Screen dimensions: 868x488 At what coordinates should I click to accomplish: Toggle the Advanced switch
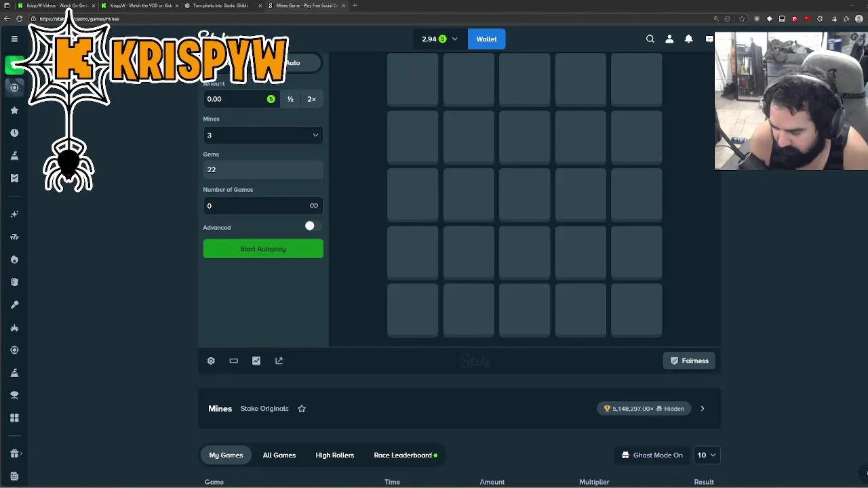click(x=313, y=226)
